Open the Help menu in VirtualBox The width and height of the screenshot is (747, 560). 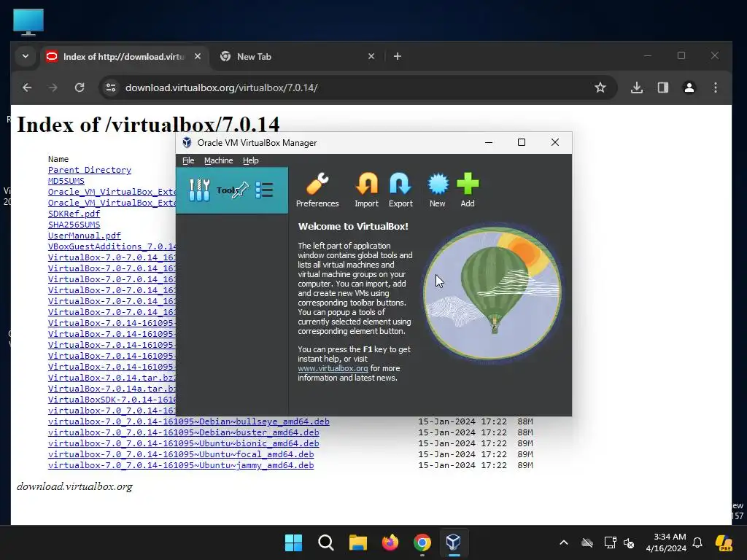[x=251, y=160]
